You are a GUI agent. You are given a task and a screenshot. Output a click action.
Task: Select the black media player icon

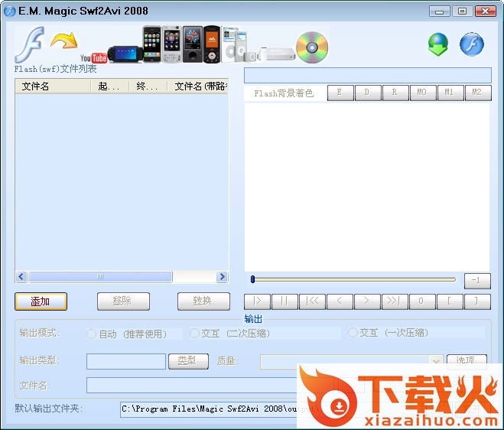[193, 44]
